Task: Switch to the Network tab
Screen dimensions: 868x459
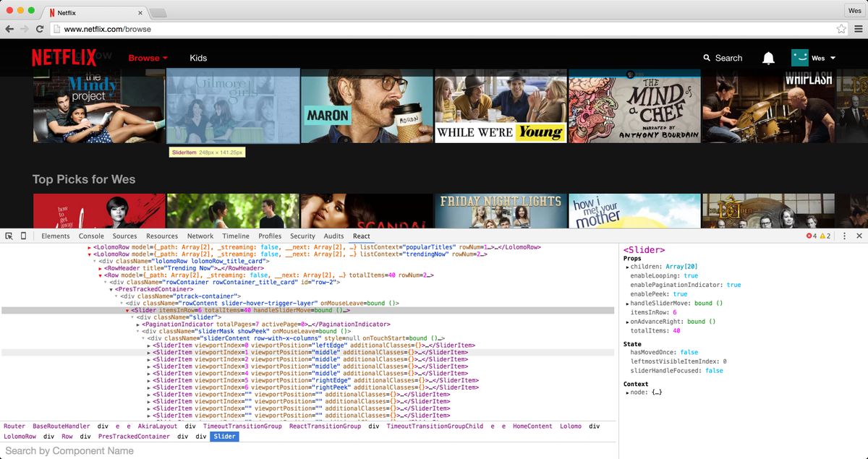Action: [x=200, y=236]
